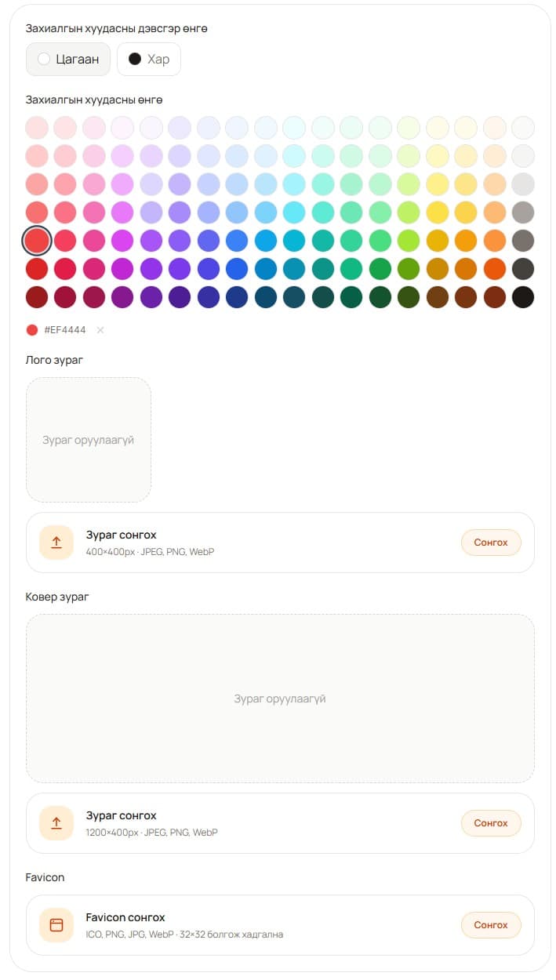
Task: Click Сонгох button for Favicon
Action: (x=491, y=925)
